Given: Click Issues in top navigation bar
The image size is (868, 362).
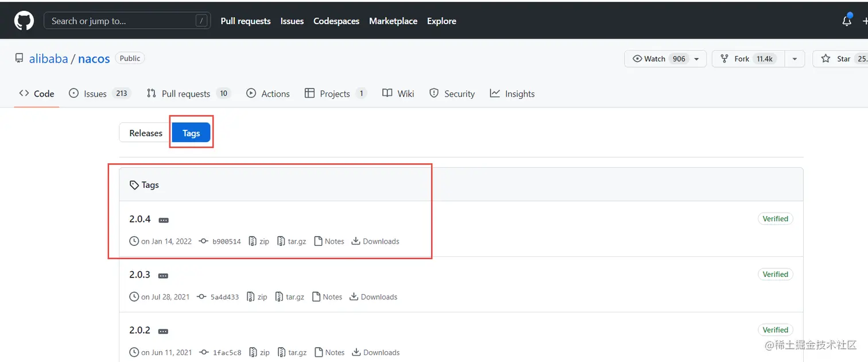Looking at the screenshot, I should point(292,21).
